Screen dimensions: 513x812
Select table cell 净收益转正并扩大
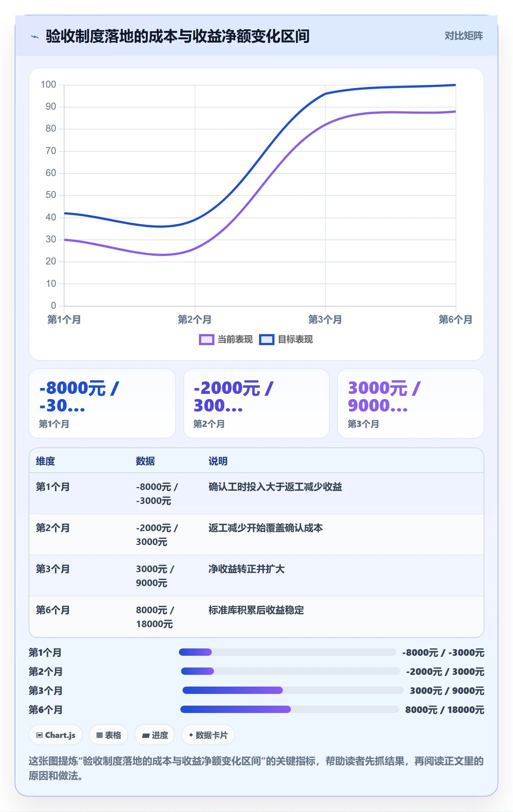pos(247,569)
